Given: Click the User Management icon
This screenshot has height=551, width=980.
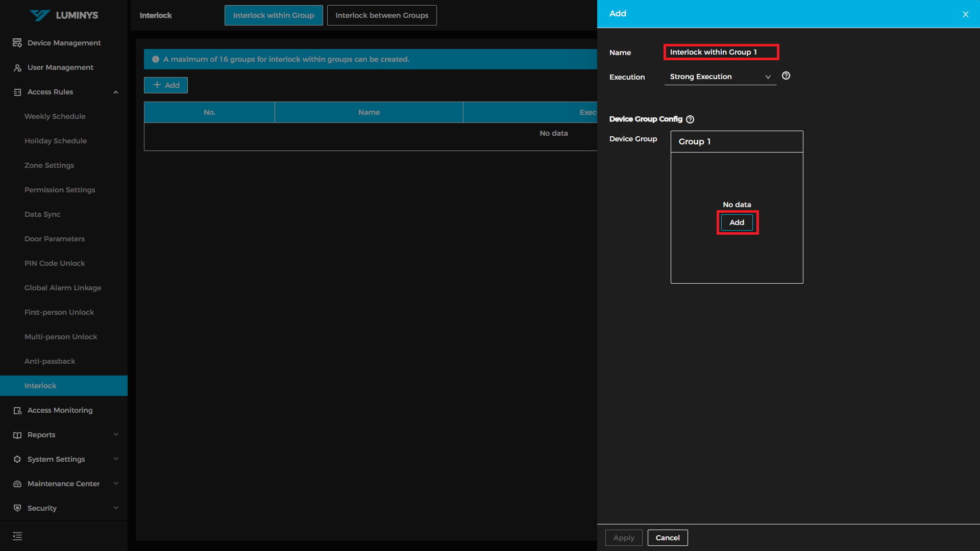Looking at the screenshot, I should pyautogui.click(x=17, y=67).
